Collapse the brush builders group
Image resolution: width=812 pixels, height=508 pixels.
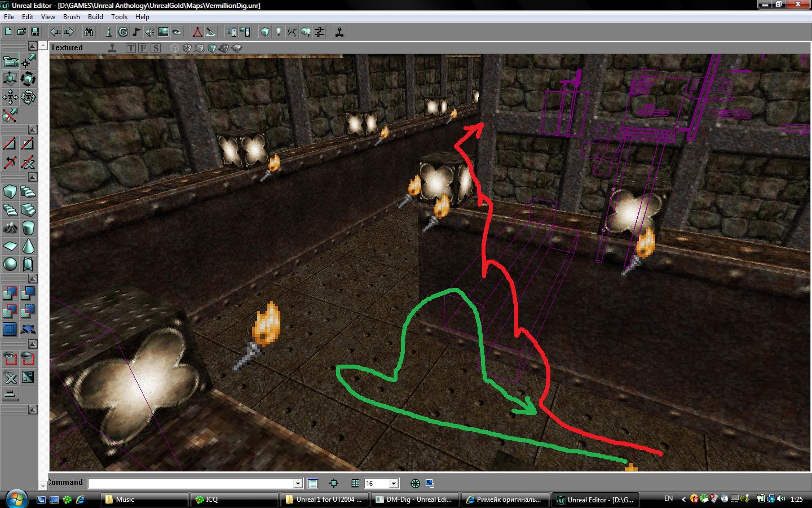33,177
